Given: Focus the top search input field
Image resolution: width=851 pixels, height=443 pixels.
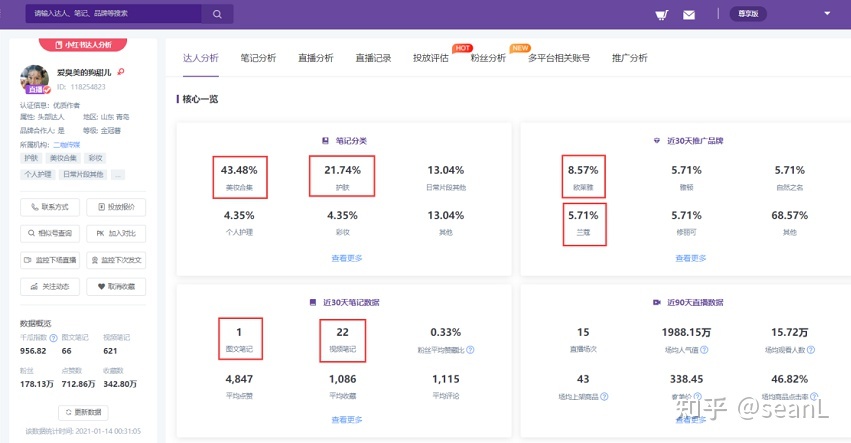Looking at the screenshot, I should 113,14.
